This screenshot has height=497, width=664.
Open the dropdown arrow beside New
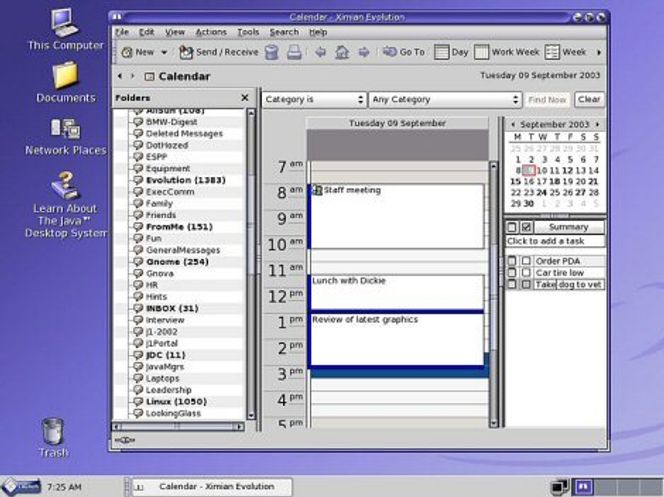point(164,52)
